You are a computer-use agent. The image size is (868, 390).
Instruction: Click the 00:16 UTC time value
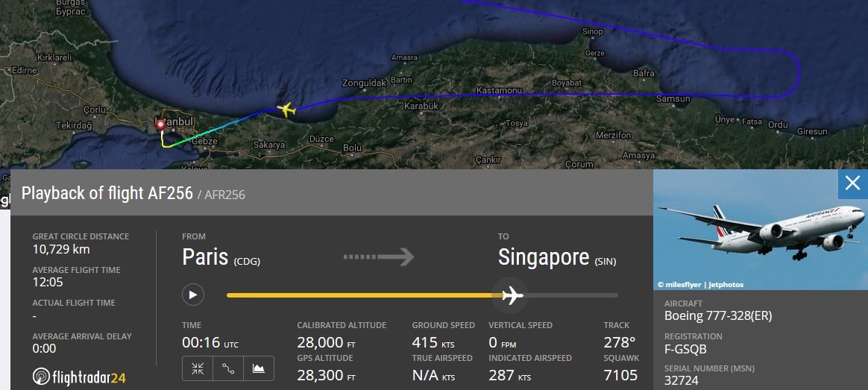(x=210, y=343)
